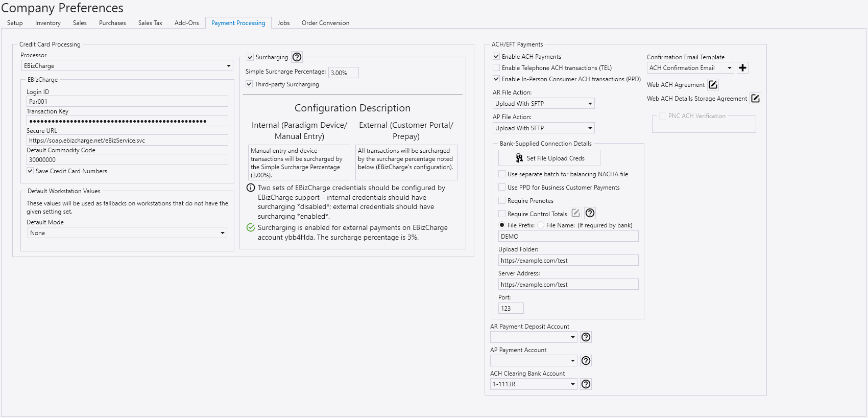Open help for ACH Clearing Bank Account

pyautogui.click(x=586, y=384)
